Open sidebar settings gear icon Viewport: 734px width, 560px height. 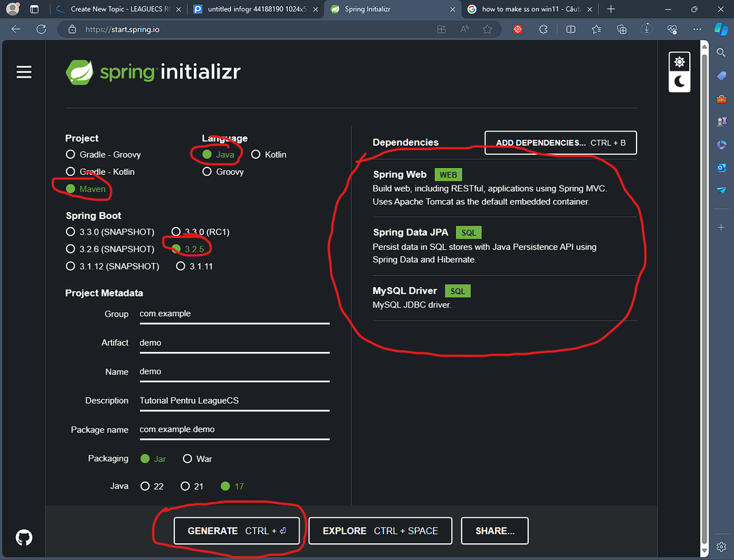tap(721, 547)
